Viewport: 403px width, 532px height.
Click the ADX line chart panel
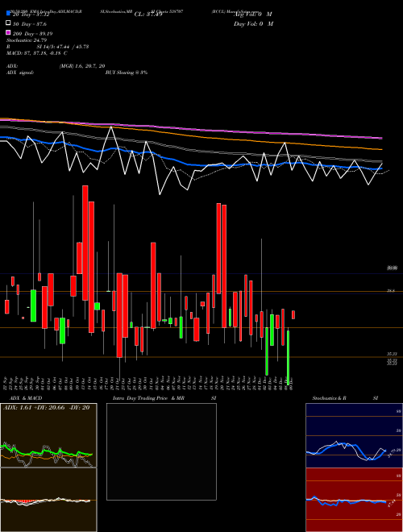tap(48, 435)
